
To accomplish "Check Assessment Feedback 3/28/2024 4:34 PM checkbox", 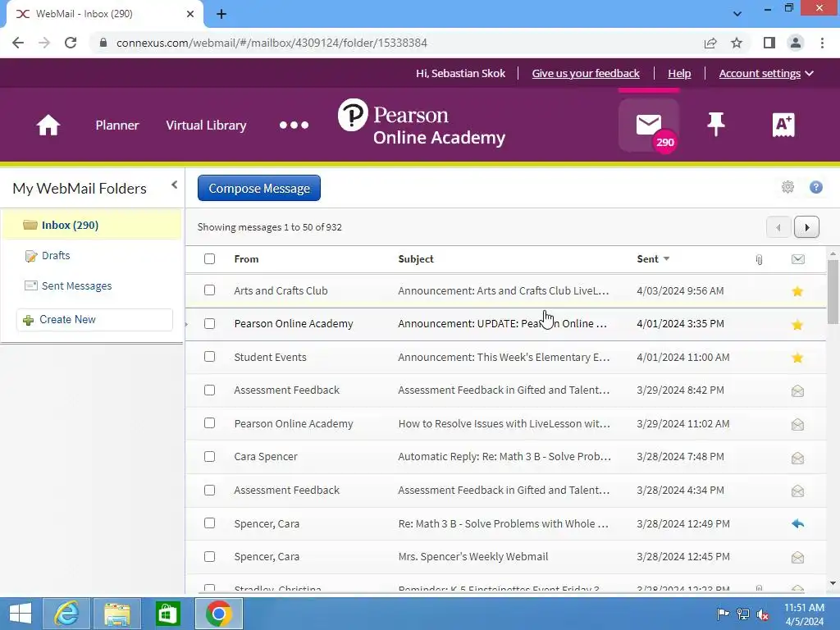I will tap(209, 491).
